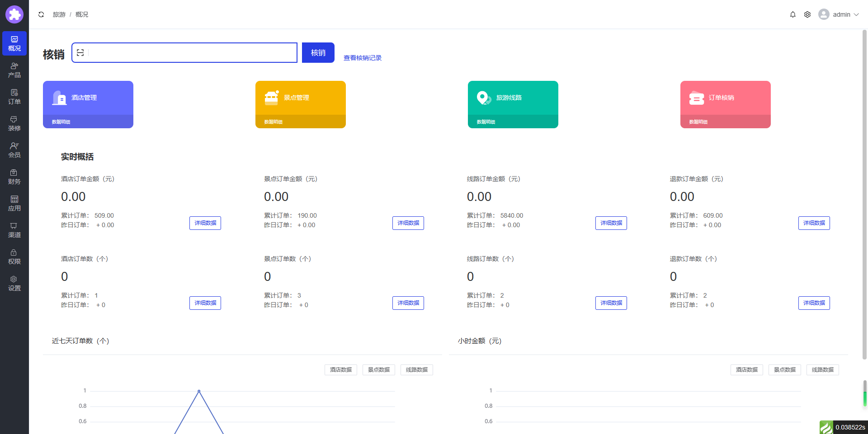Click 详细数据 for 线路订单金额

[611, 223]
